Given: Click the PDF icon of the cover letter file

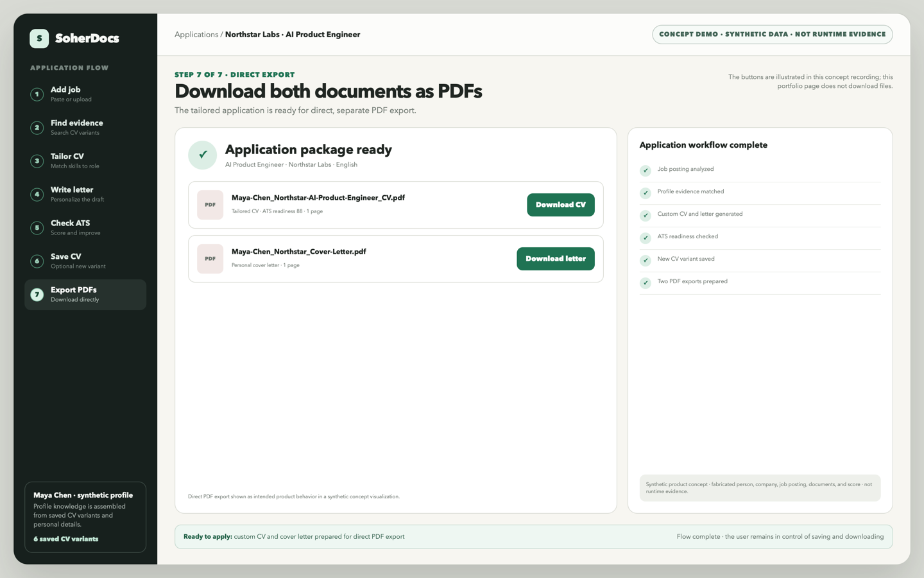Looking at the screenshot, I should point(210,259).
